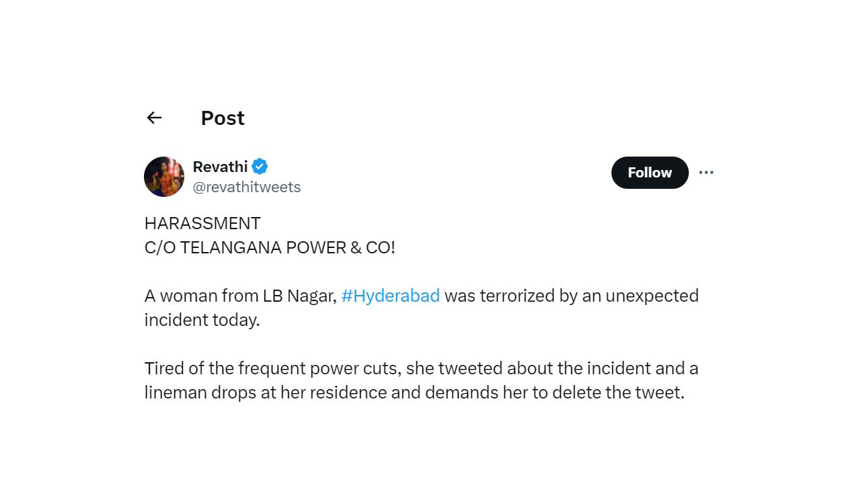
Task: Open the #Hyderabad hashtag
Action: click(390, 296)
